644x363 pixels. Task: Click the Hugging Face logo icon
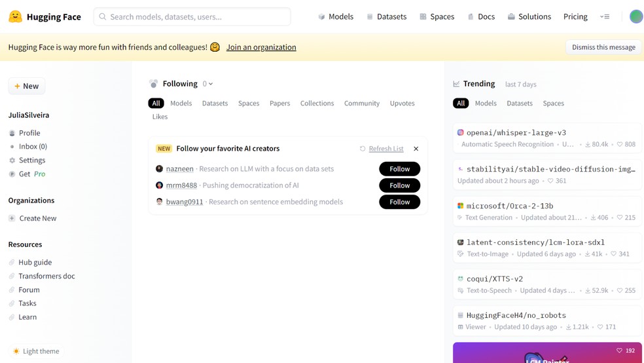[x=15, y=16]
